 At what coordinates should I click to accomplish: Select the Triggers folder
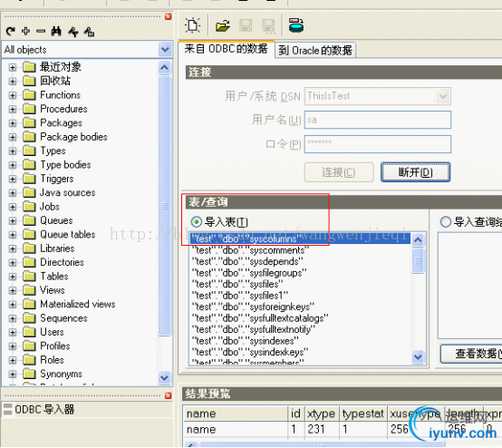57,179
